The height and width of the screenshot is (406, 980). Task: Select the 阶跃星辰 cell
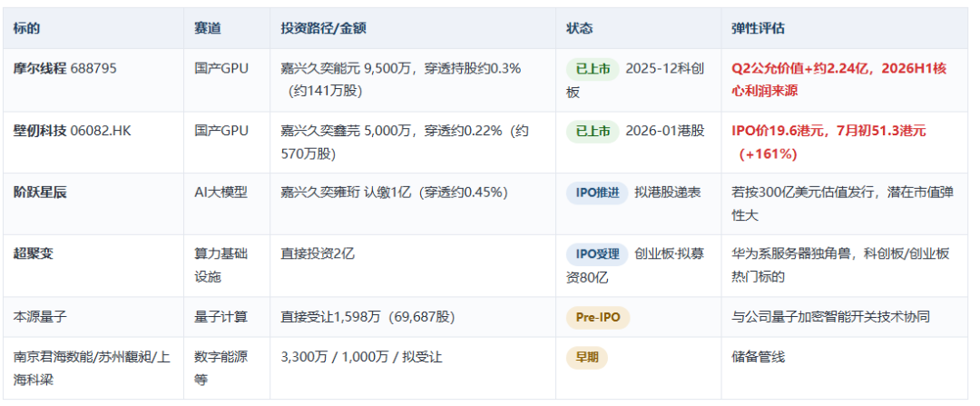pyautogui.click(x=93, y=204)
